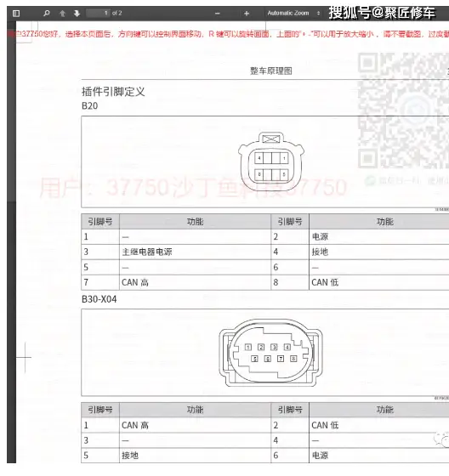Image resolution: width=449 pixels, height=476 pixels.
Task: Click the page count text 'of 2'
Action: [117, 13]
